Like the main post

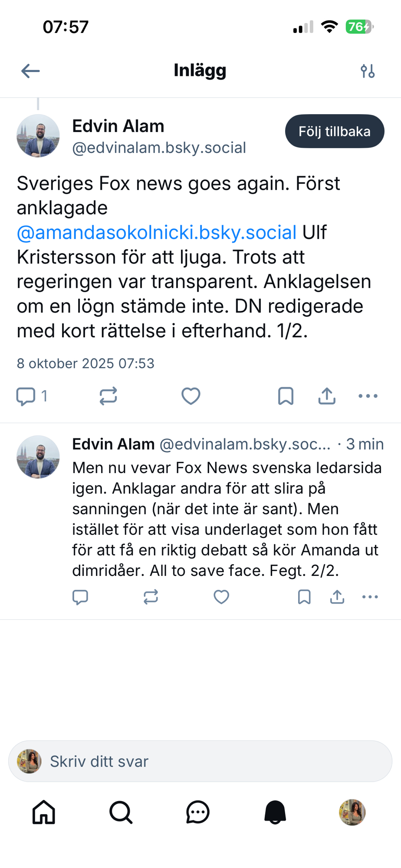191,396
